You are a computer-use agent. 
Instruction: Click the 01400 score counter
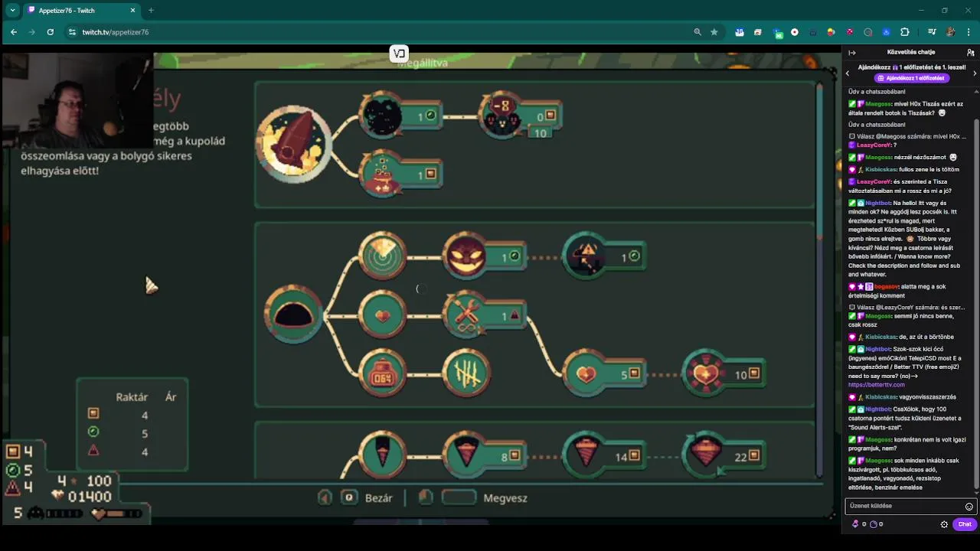[x=90, y=497]
